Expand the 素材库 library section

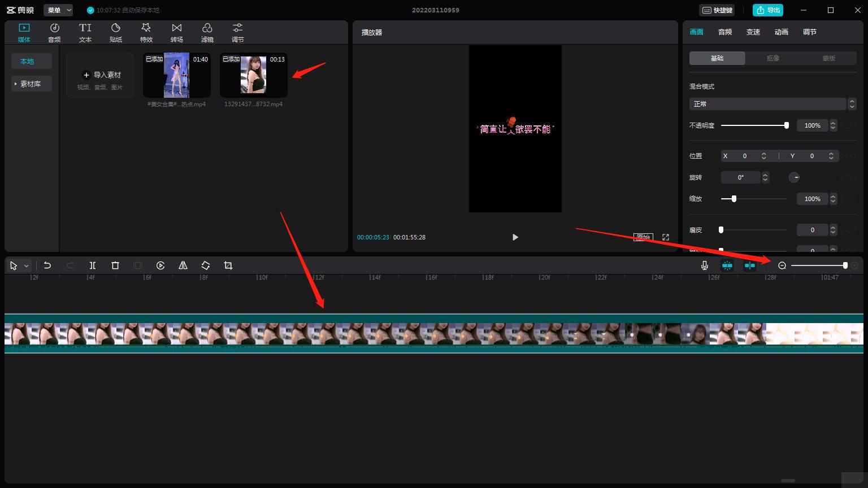pos(31,84)
